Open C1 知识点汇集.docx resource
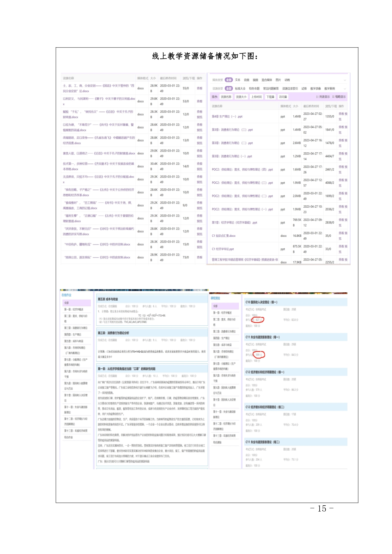 pos(224,236)
